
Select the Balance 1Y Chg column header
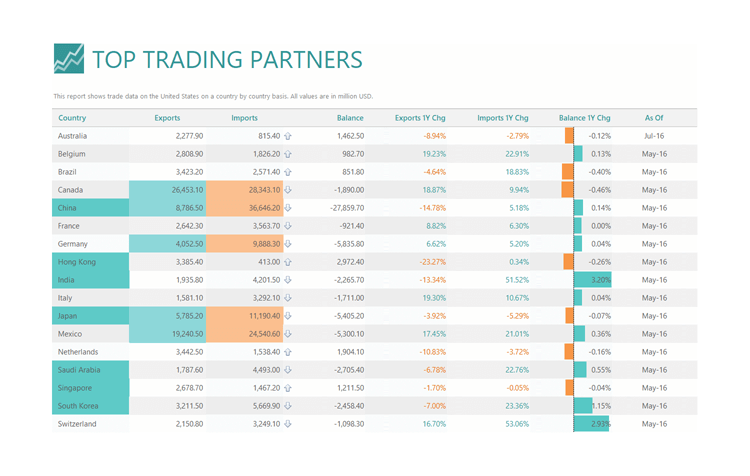tap(585, 118)
